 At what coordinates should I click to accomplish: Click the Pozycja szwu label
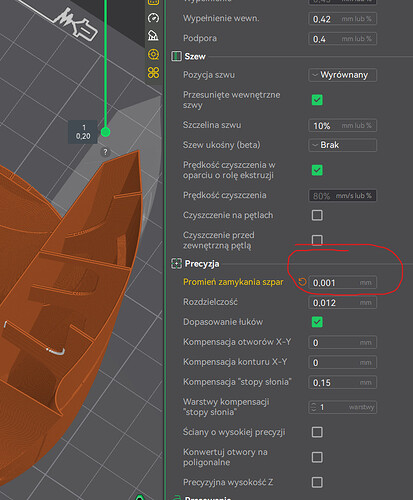coord(209,75)
